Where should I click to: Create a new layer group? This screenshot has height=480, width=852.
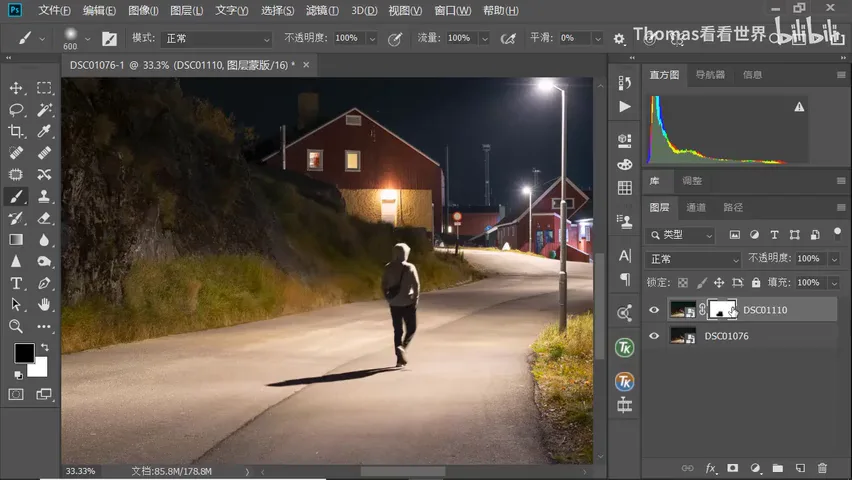point(778,468)
